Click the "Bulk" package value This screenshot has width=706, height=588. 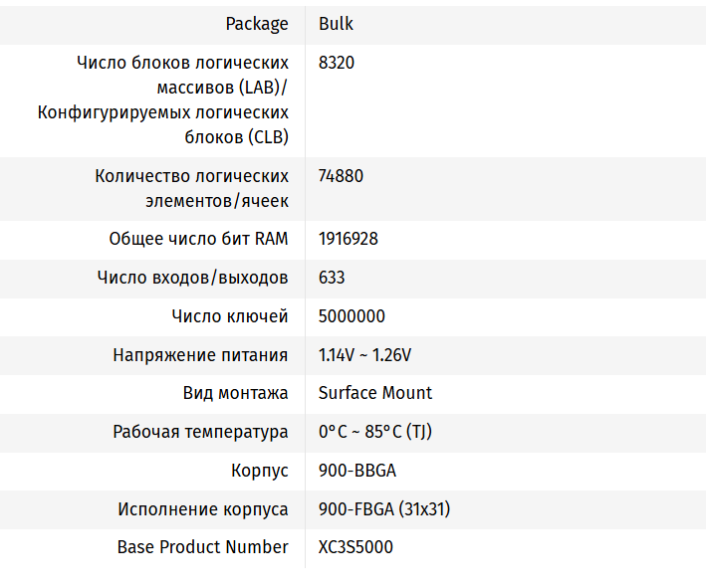tap(336, 24)
